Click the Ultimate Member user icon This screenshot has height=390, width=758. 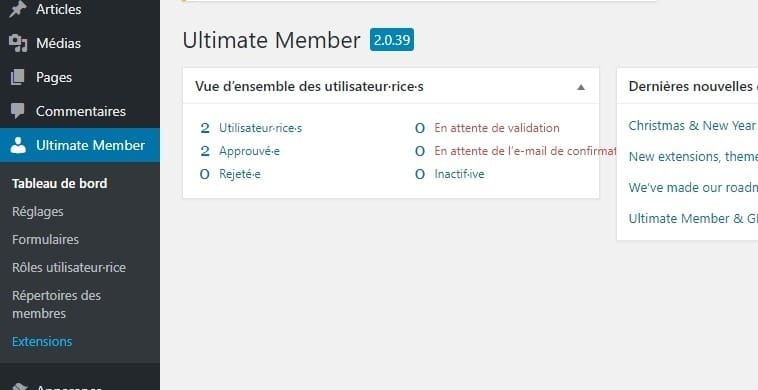pos(18,145)
